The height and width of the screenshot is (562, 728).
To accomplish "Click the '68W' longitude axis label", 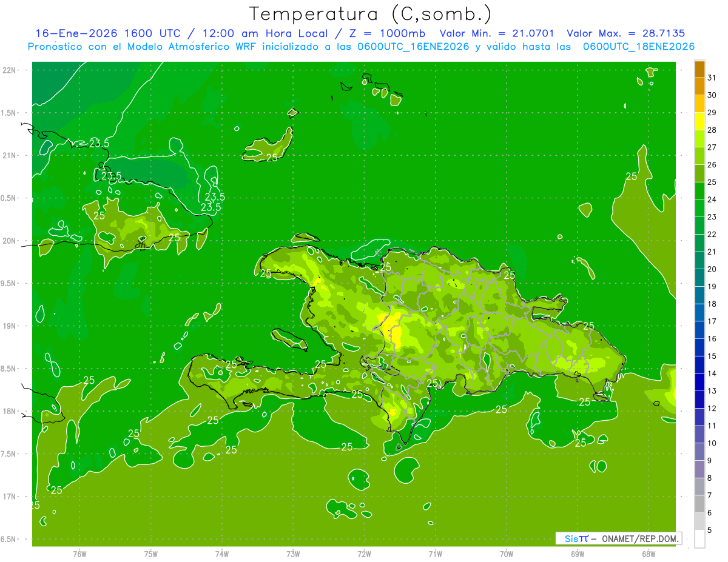I will point(649,554).
